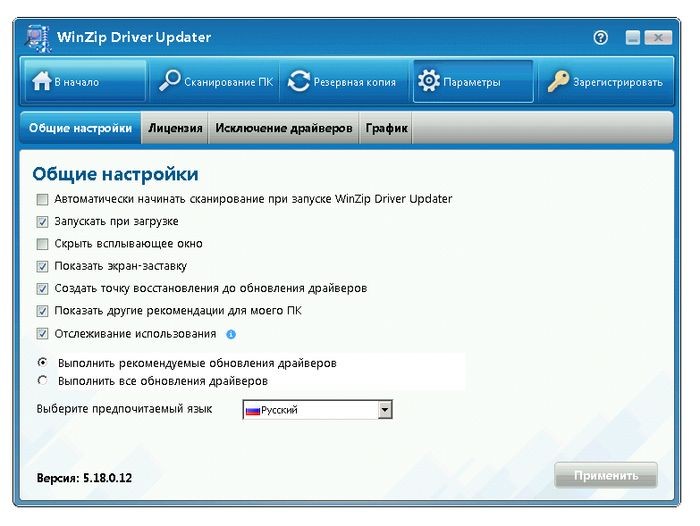The image size is (700, 526).
Task: Open help via the question mark icon
Action: [x=600, y=38]
